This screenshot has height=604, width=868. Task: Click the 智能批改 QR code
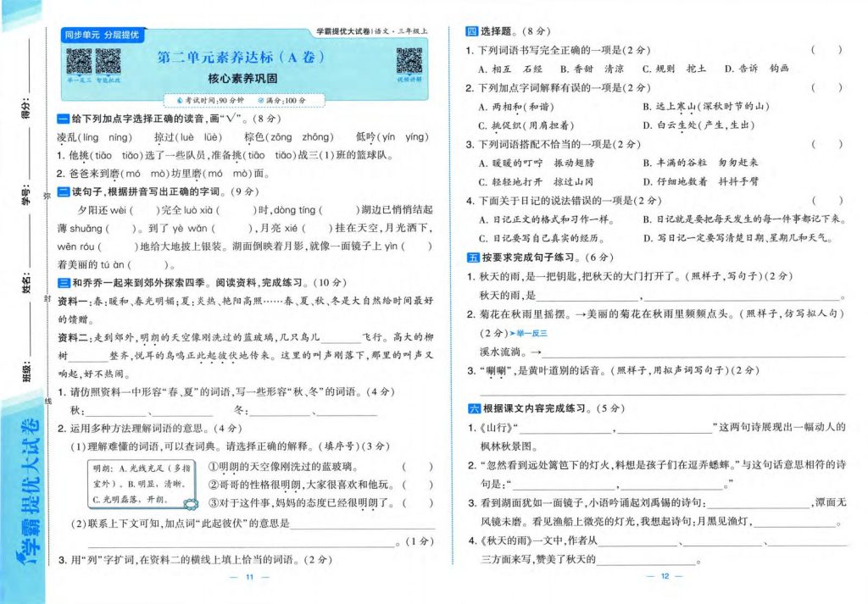click(108, 61)
